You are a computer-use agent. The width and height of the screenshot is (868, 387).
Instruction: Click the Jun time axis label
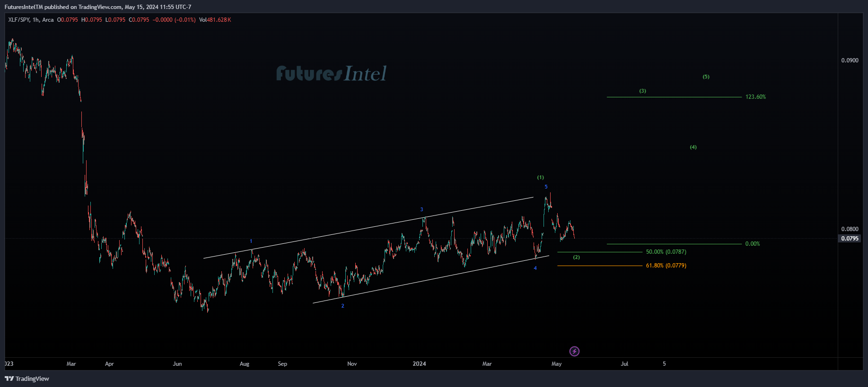point(177,364)
